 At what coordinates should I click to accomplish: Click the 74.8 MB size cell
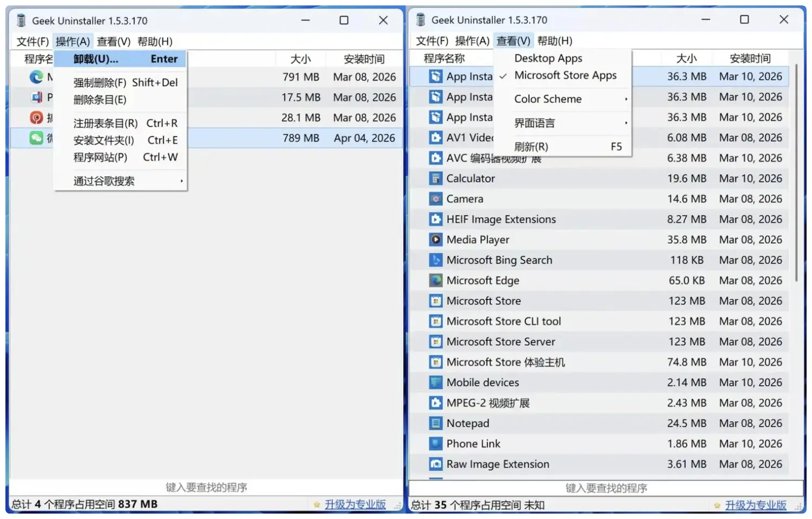click(686, 362)
